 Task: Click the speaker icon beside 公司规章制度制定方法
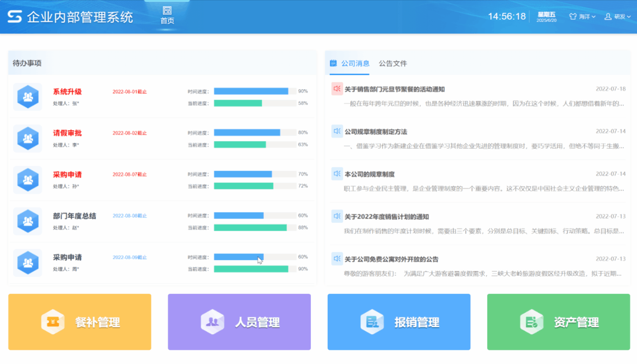[x=337, y=131]
